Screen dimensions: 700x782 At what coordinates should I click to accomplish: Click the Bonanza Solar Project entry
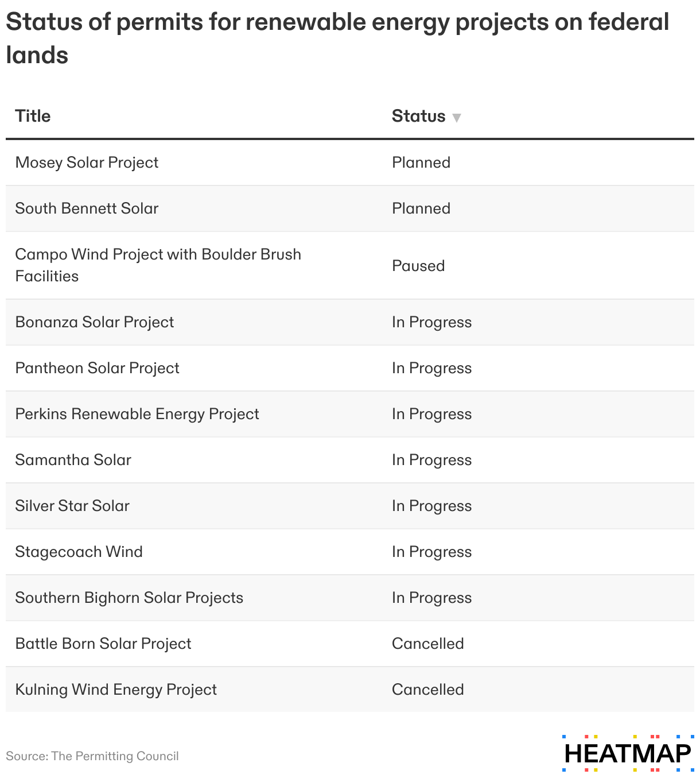pos(94,322)
